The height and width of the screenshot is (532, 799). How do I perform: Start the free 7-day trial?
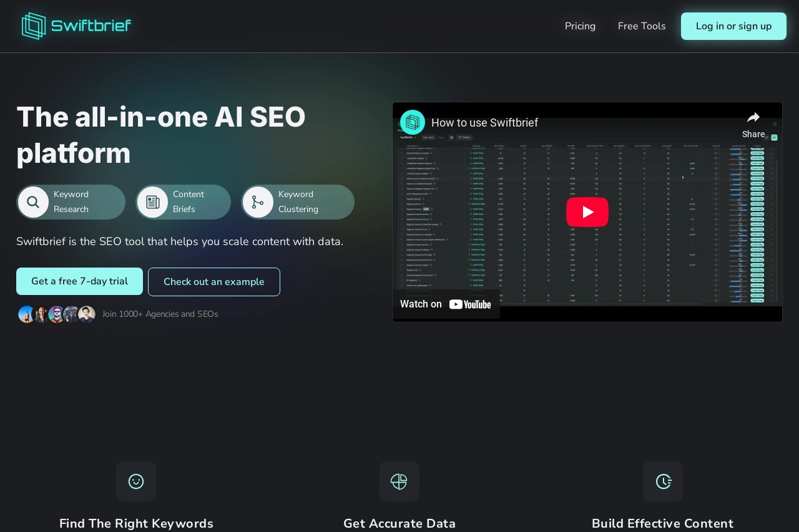[x=79, y=281]
